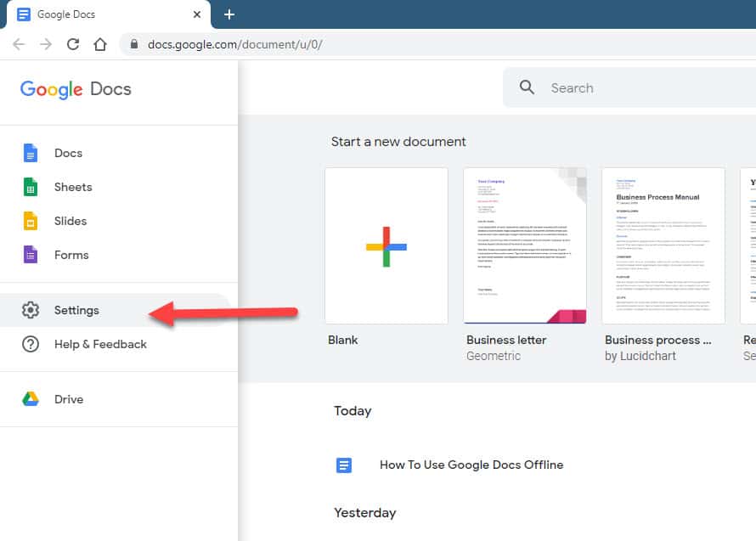Click the purple Forms icon
756x541 pixels.
coord(31,255)
